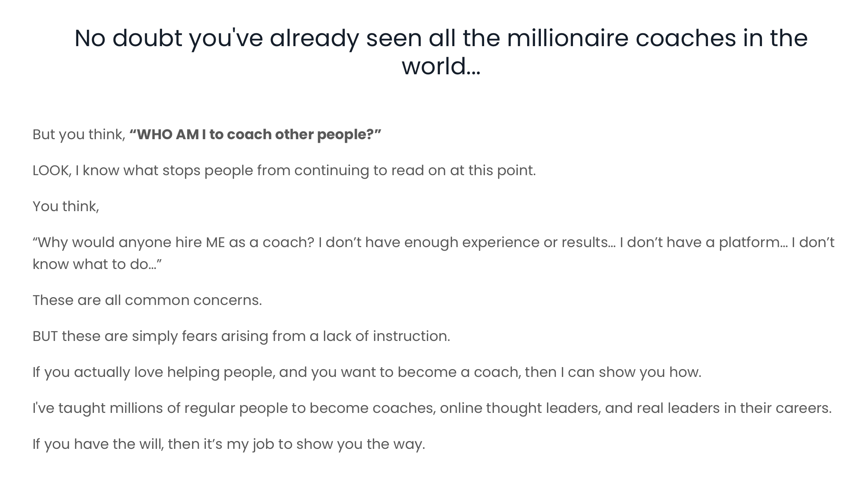Image resolution: width=868 pixels, height=477 pixels.
Task: Click "If you actually love helping people" sentence
Action: [x=367, y=372]
